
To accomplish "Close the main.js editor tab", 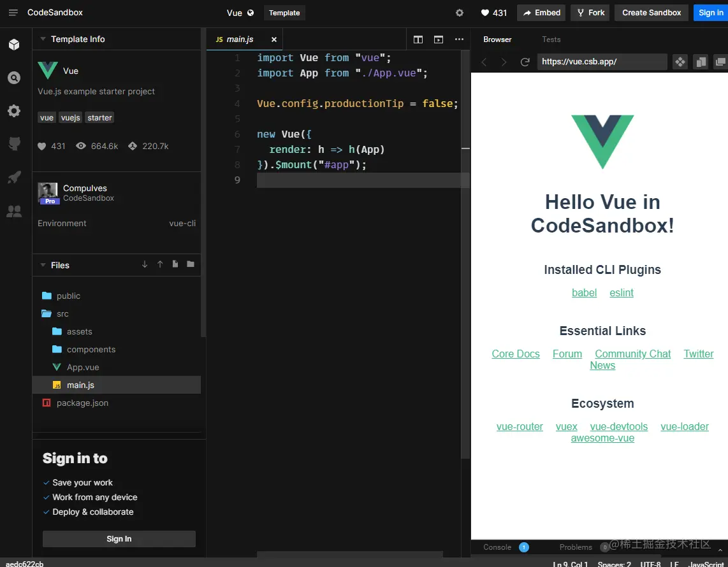I will click(x=274, y=39).
